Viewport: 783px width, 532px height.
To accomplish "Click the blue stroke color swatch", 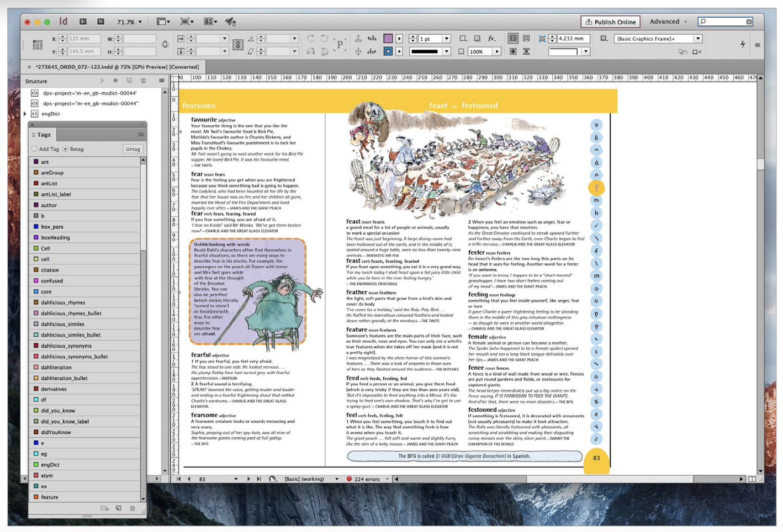I will coord(388,51).
